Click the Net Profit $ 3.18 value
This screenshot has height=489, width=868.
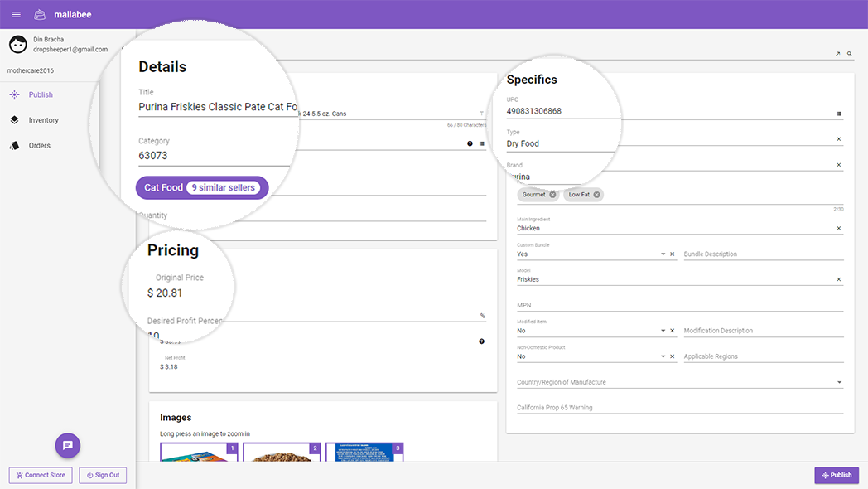(169, 366)
